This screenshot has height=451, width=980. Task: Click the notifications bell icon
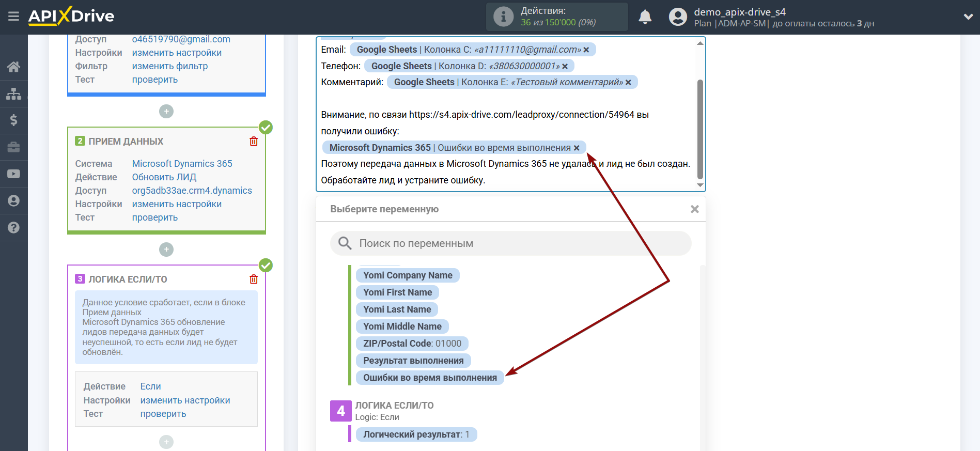645,17
